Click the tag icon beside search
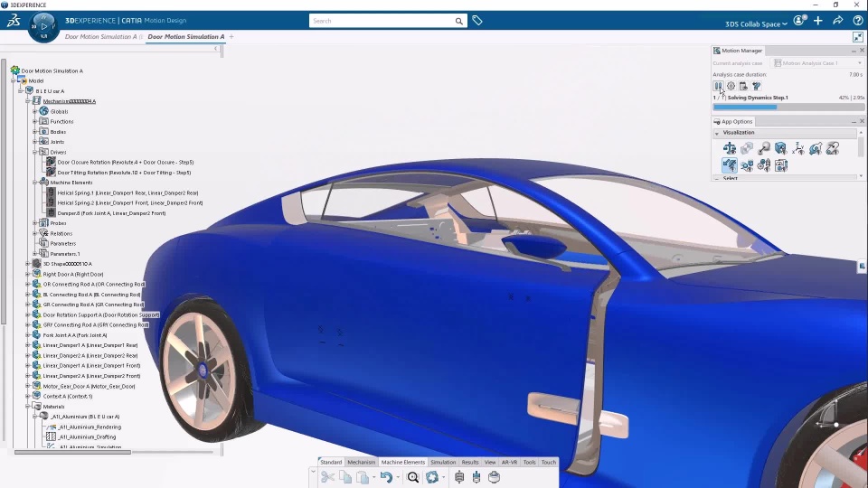Viewport: 868px width, 488px height. 477,21
